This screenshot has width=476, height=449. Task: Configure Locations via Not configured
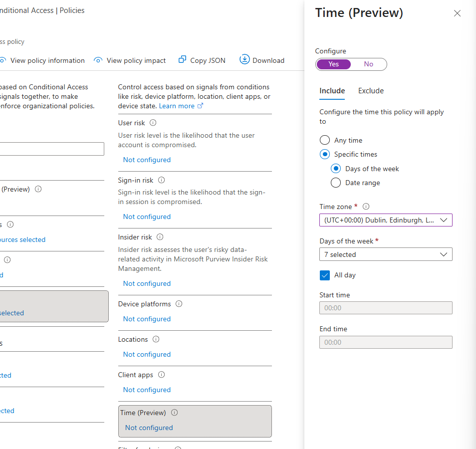pos(147,354)
